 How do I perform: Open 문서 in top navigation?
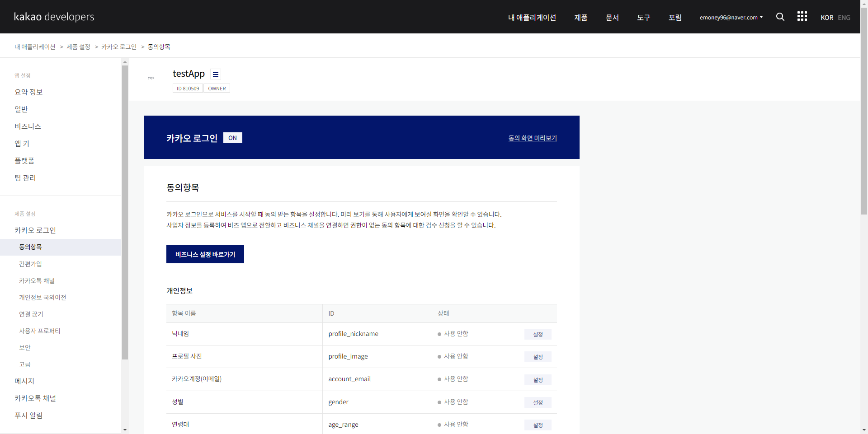tap(612, 18)
